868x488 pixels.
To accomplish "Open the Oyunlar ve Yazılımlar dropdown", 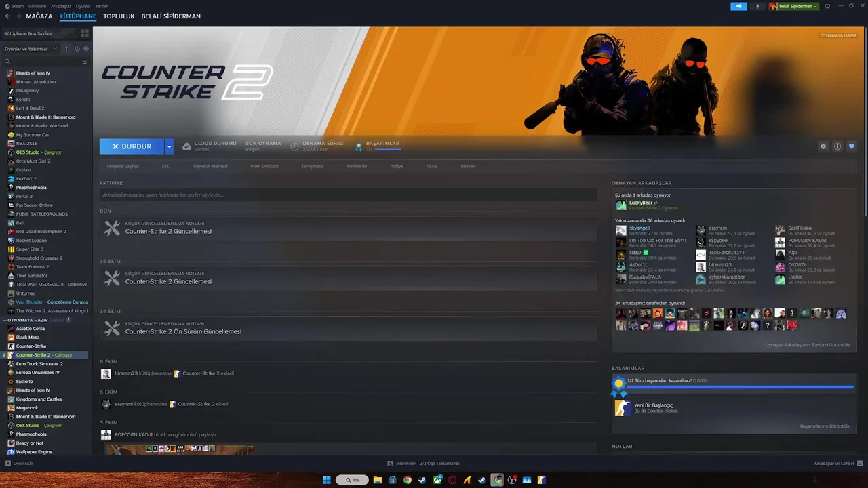I will [30, 49].
